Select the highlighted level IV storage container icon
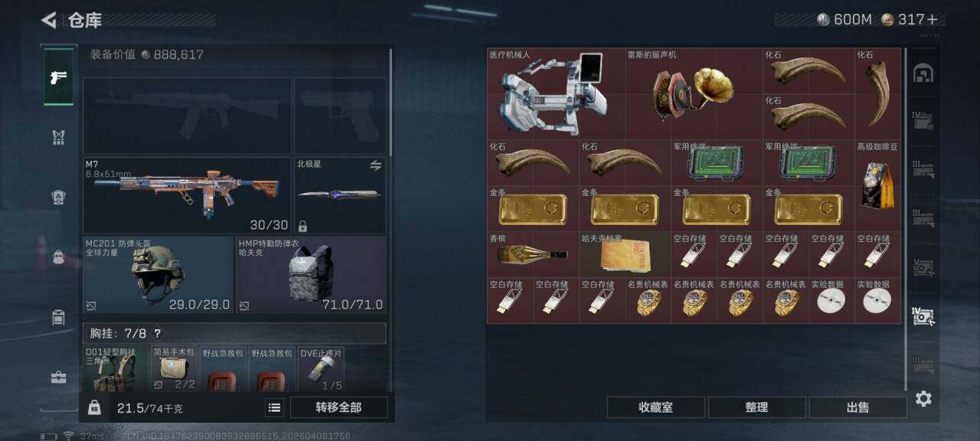The image size is (980, 441). point(923,315)
